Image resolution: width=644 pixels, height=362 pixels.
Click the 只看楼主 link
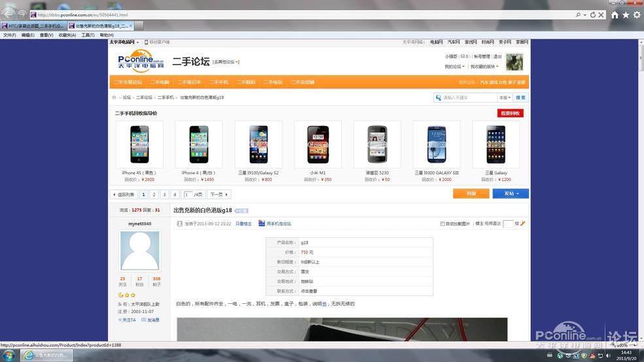243,223
